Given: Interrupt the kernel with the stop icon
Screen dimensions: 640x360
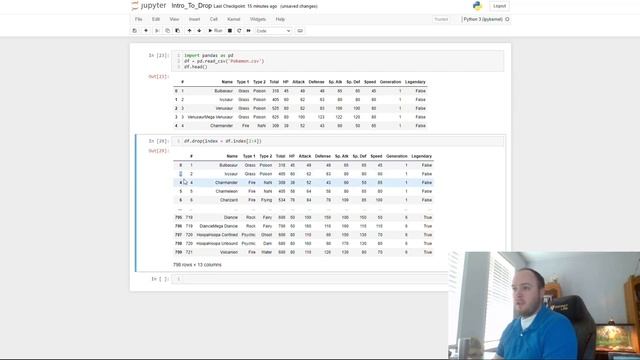Looking at the screenshot, I should (230, 31).
